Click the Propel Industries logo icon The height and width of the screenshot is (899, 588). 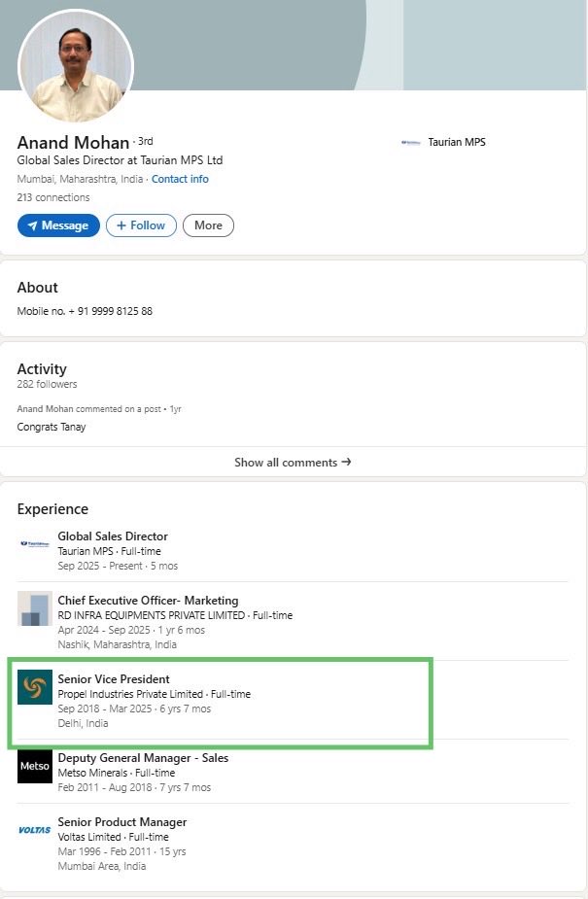click(34, 687)
